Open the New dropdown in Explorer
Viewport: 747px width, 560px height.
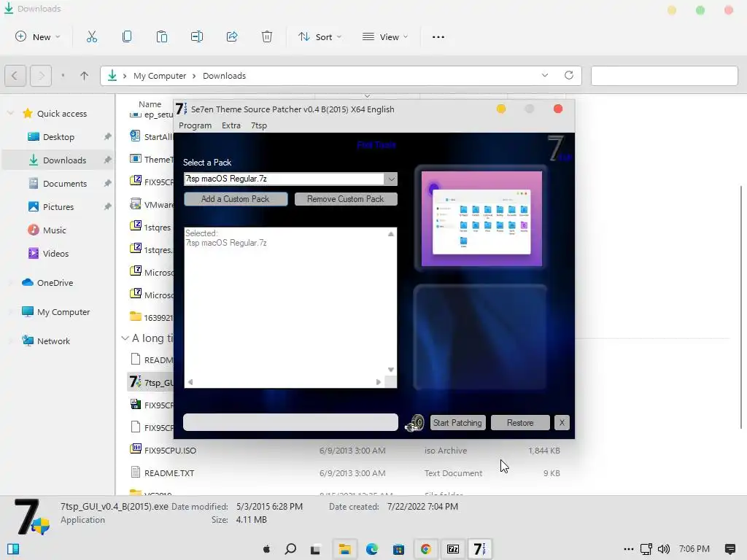click(x=38, y=36)
